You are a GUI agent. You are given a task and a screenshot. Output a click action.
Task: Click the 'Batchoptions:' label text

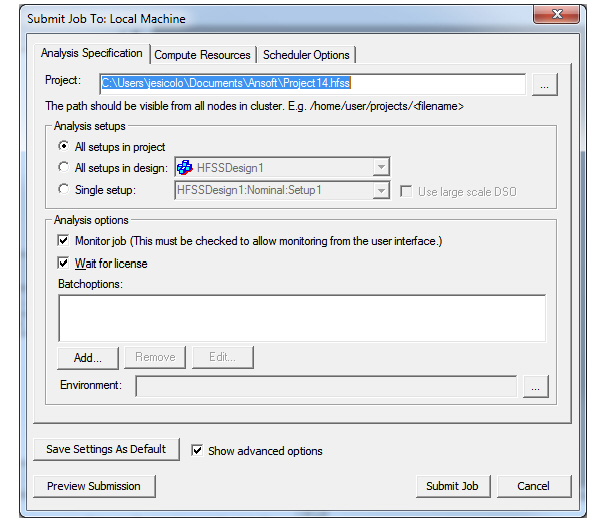point(90,284)
